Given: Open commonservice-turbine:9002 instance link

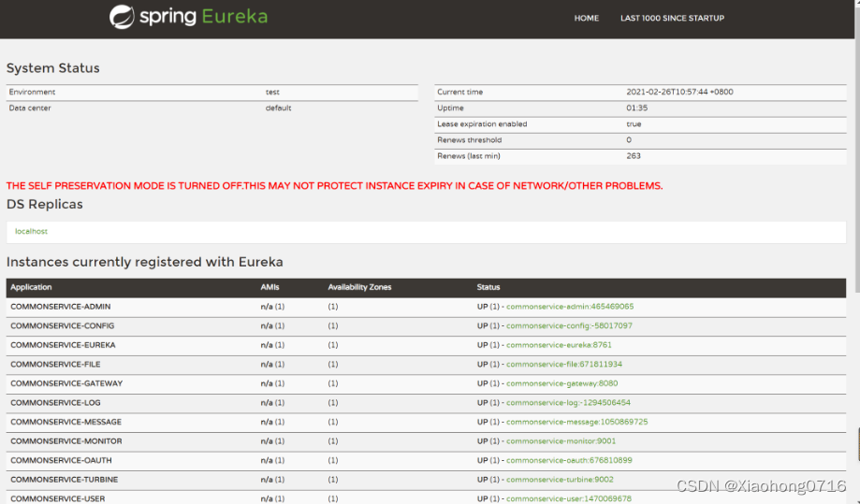Looking at the screenshot, I should (x=560, y=480).
